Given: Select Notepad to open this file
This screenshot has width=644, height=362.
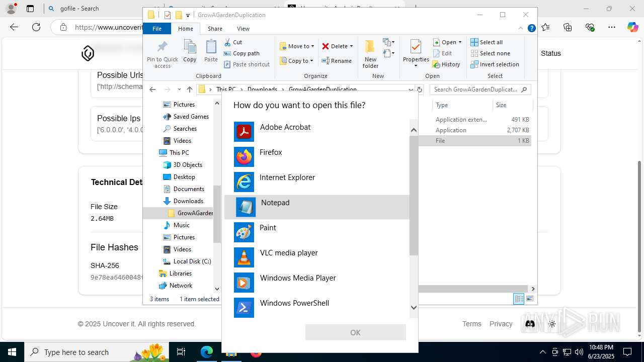Looking at the screenshot, I should (317, 207).
